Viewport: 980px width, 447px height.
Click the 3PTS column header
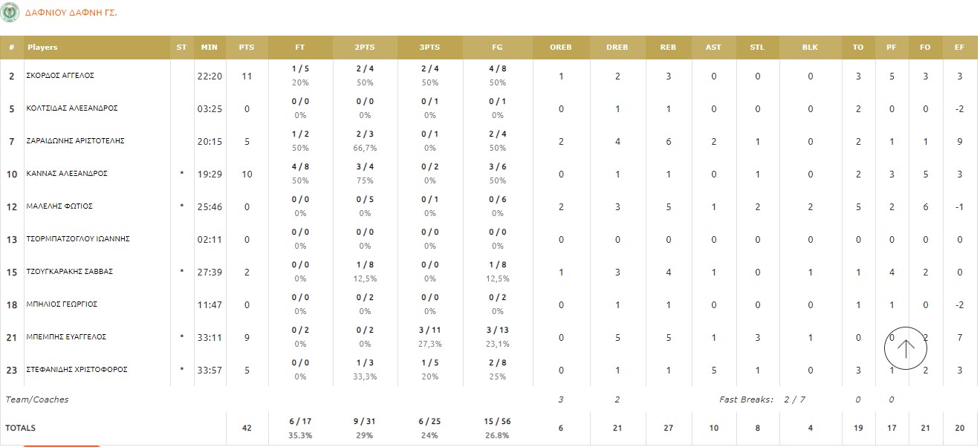429,48
